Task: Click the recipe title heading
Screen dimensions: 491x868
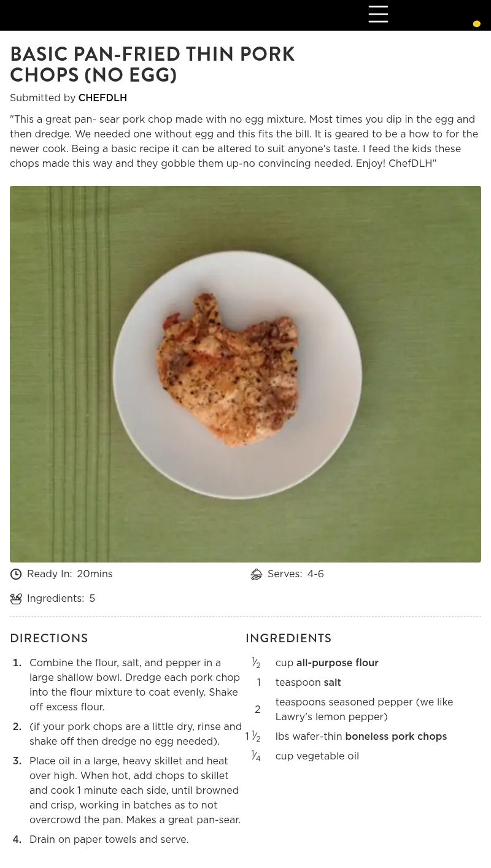Action: click(152, 64)
